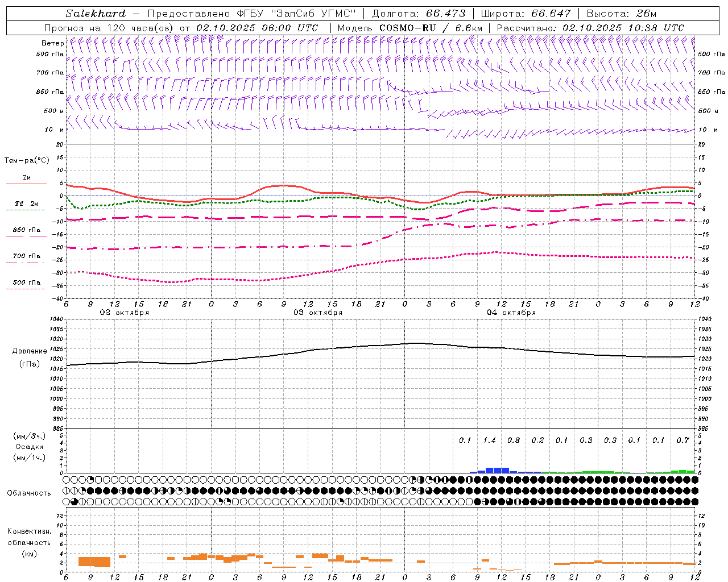Click "Прогноз на 120 часа(ов)" forecast header
The image size is (728, 582).
click(x=109, y=28)
